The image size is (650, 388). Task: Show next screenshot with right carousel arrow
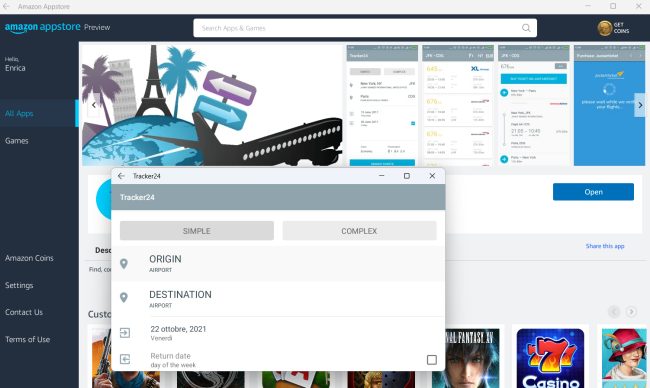tap(640, 105)
